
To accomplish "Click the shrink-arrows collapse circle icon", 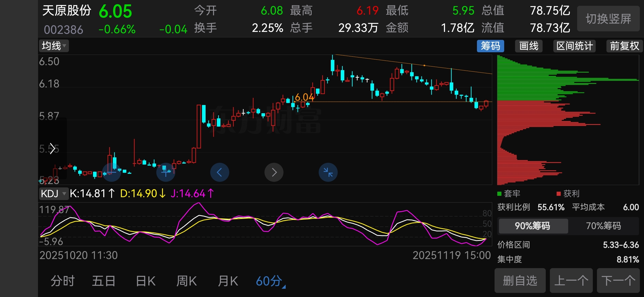I will point(328,172).
